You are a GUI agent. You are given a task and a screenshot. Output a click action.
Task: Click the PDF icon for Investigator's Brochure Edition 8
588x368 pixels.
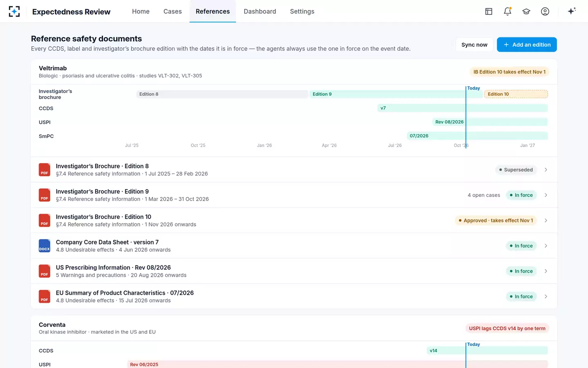coord(45,170)
